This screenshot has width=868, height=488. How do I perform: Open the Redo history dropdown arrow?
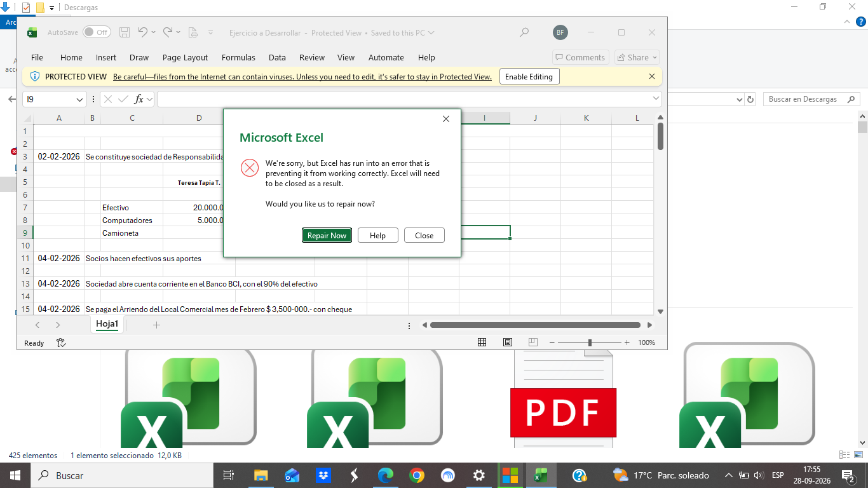[x=178, y=32]
